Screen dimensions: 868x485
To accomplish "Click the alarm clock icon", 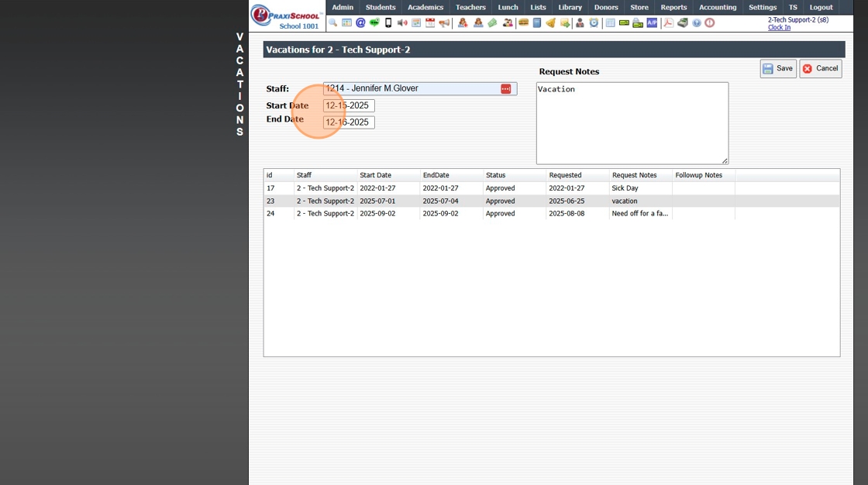I will tap(594, 23).
